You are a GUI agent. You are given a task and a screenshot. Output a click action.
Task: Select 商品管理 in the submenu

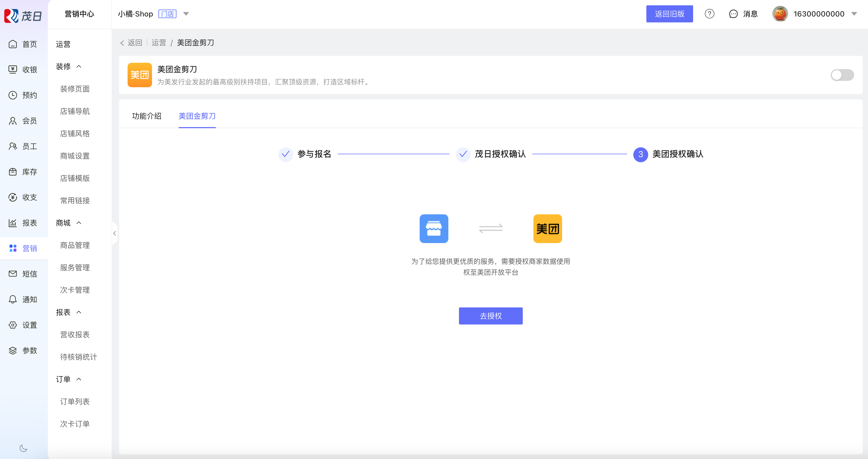click(75, 245)
